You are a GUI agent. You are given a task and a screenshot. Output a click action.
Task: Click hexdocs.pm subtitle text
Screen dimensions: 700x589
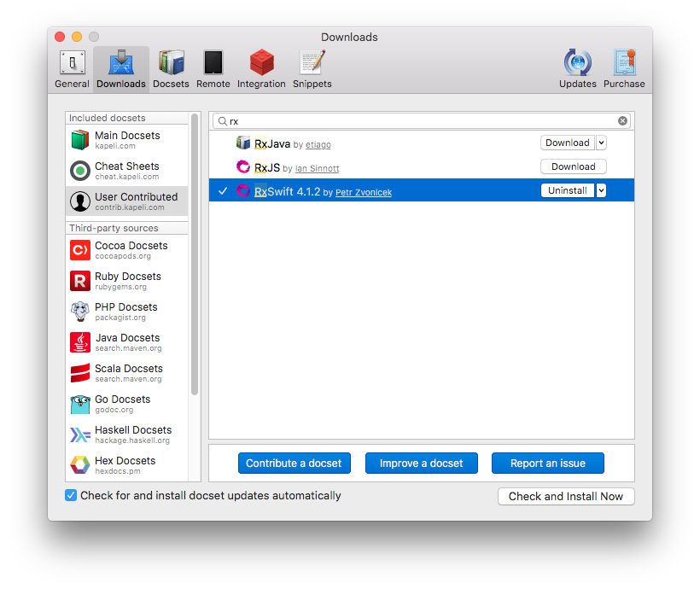click(x=118, y=471)
